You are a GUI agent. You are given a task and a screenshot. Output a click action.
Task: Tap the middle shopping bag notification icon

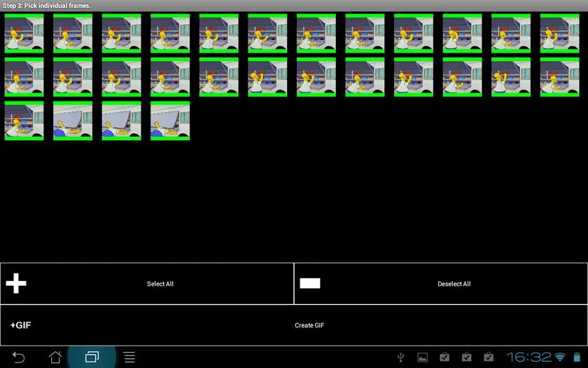(x=466, y=357)
